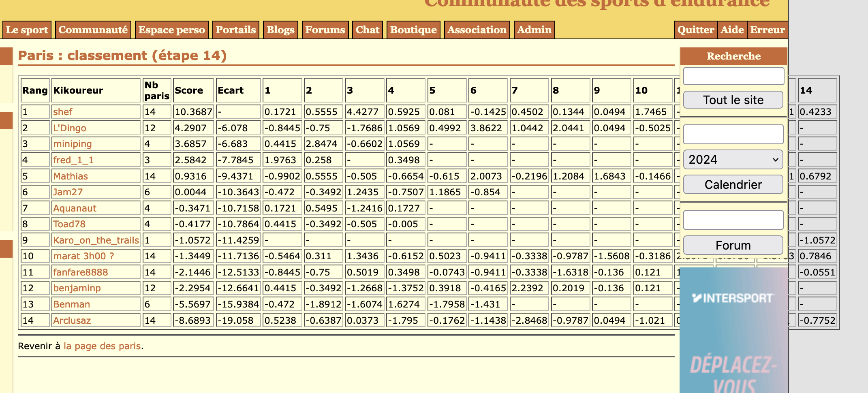Open marat 3h00 ? profile link
Image resolution: width=868 pixels, height=393 pixels.
[83, 256]
